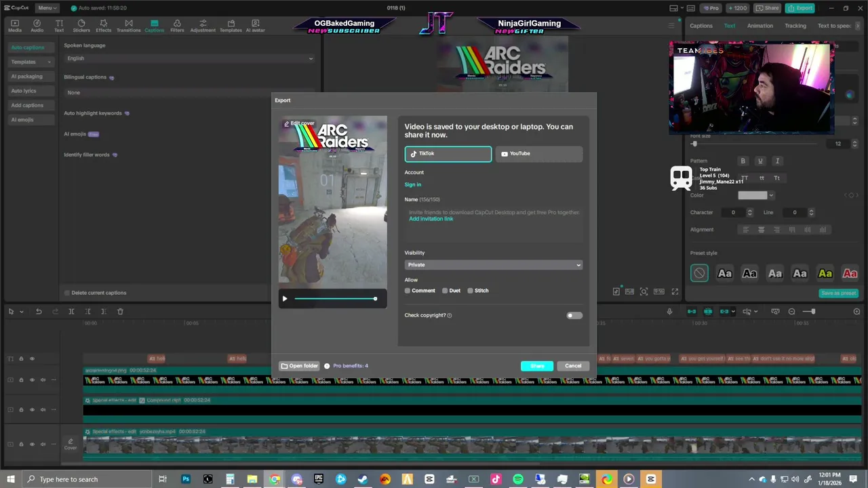Open the Bilingual captions None dropdown

tap(189, 92)
